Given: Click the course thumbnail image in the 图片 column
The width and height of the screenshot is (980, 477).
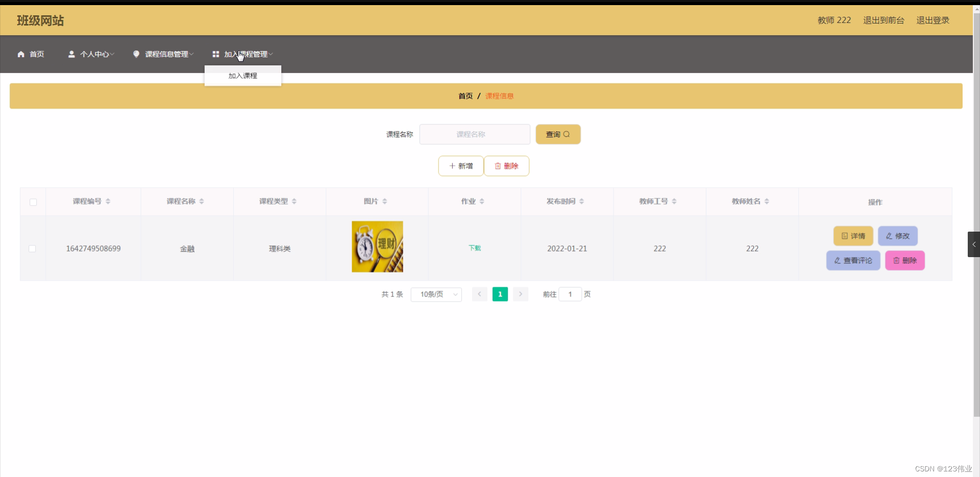Looking at the screenshot, I should [377, 246].
